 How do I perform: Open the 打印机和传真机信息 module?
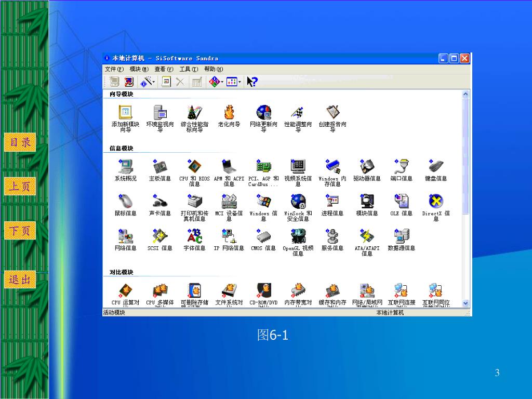pyautogui.click(x=194, y=202)
